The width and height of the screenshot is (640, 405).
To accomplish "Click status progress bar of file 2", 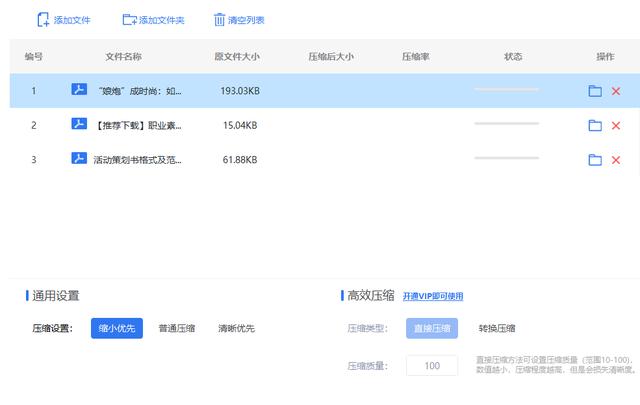I will click(507, 123).
